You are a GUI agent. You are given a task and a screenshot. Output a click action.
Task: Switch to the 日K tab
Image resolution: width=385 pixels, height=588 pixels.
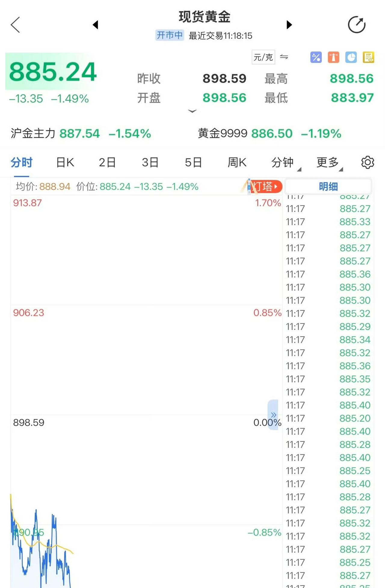pos(65,163)
